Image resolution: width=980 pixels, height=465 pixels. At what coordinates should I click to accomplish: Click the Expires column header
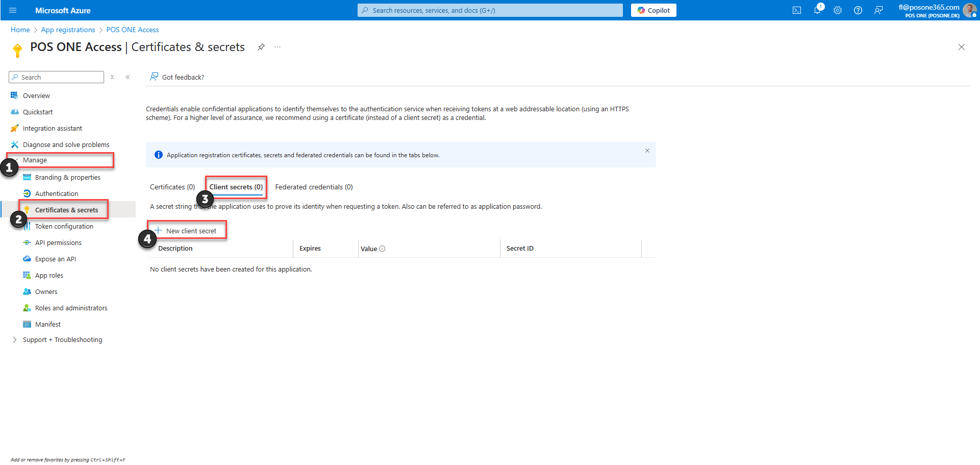pyautogui.click(x=310, y=249)
